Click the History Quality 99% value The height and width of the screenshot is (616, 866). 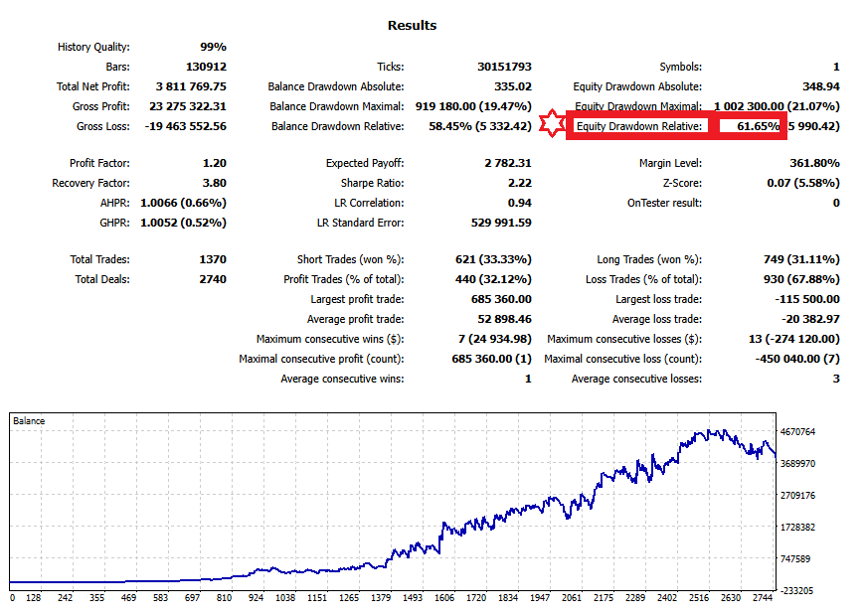pyautogui.click(x=212, y=47)
